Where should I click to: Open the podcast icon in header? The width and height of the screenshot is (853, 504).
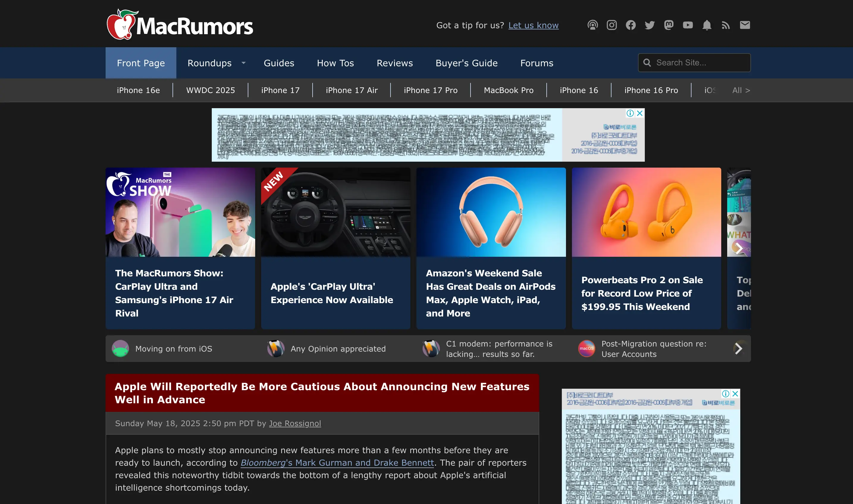[592, 25]
